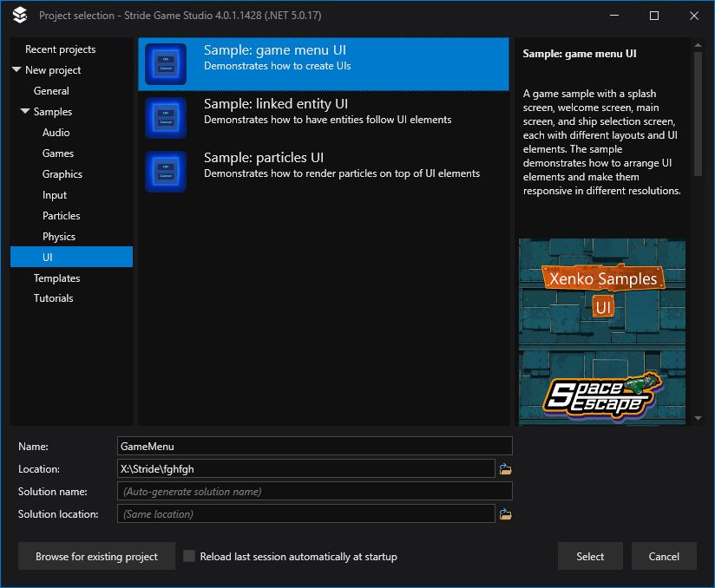
Task: Open the Tutorials category
Action: [x=53, y=298]
